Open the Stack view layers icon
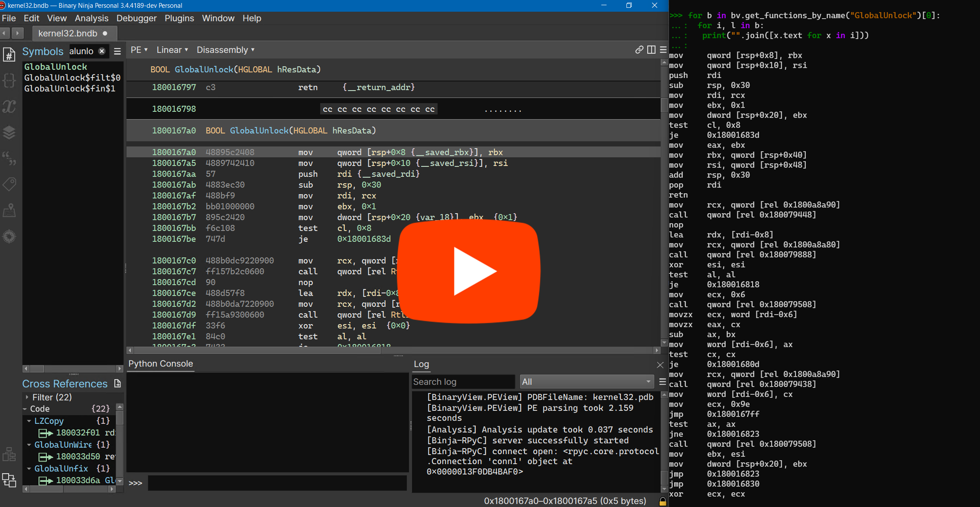 (9, 132)
